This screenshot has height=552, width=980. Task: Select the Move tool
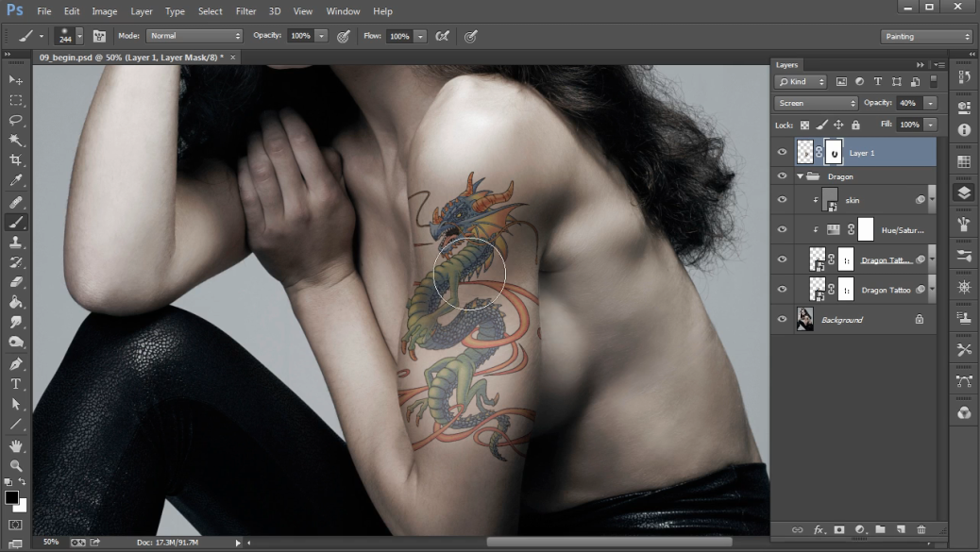[16, 80]
